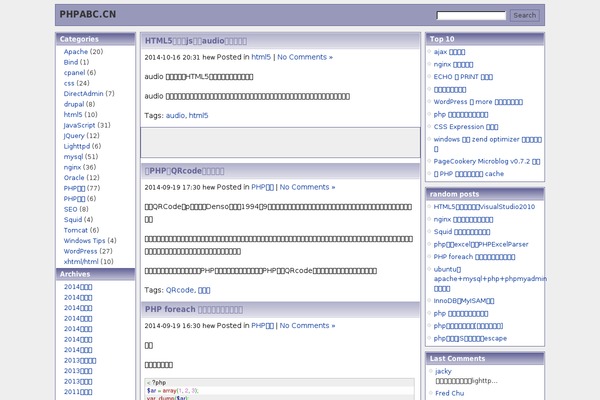Open No Comments link for HTML5 audio post
Image resolution: width=600 pixels, height=400 pixels.
click(x=305, y=58)
